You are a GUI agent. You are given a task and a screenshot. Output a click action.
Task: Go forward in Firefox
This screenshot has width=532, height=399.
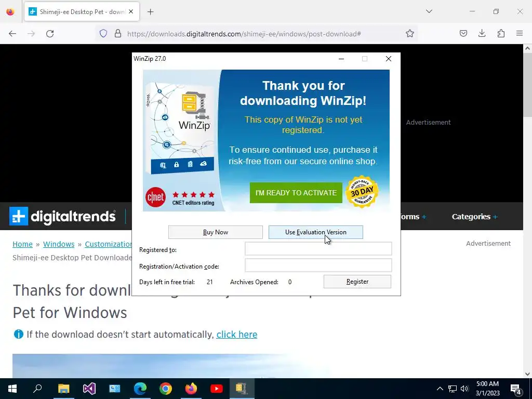(x=31, y=34)
